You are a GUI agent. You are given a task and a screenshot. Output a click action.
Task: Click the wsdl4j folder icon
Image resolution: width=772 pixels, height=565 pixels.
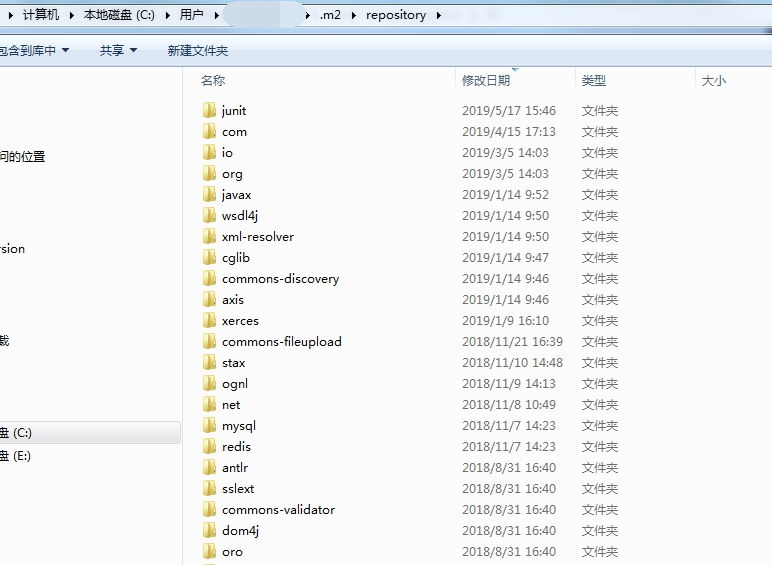pos(209,215)
